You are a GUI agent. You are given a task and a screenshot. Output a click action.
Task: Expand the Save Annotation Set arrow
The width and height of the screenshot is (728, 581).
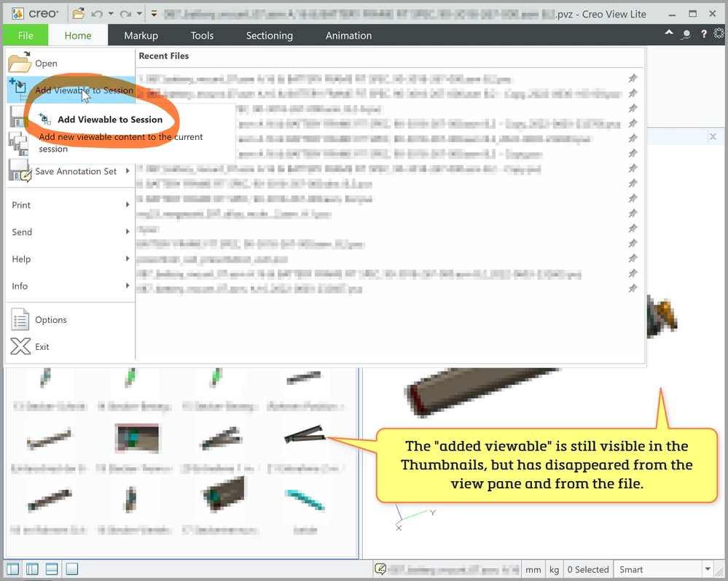pos(129,171)
